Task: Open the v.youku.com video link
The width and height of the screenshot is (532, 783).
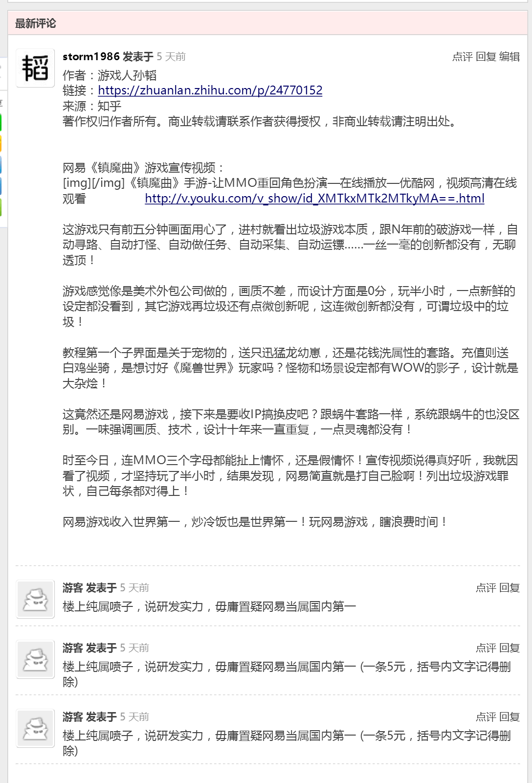Action: point(315,199)
